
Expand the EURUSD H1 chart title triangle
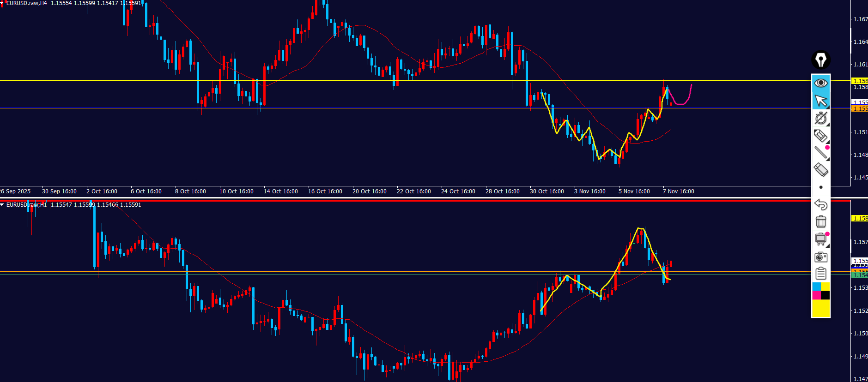click(x=2, y=205)
